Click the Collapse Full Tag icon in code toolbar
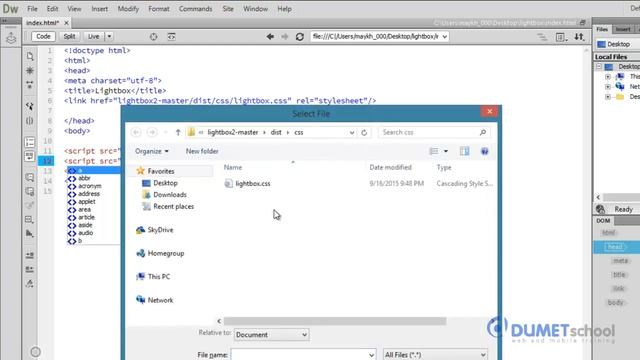This screenshot has height=360, width=640. [30, 84]
